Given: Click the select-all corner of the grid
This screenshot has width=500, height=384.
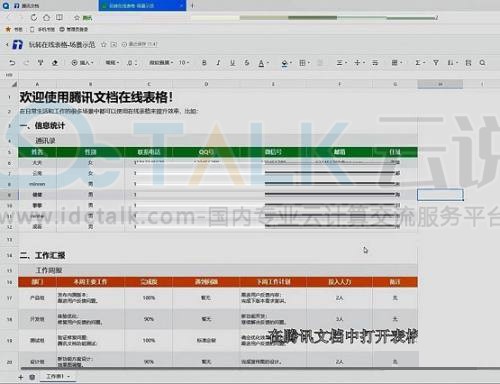Looking at the screenshot, I should coord(14,84).
